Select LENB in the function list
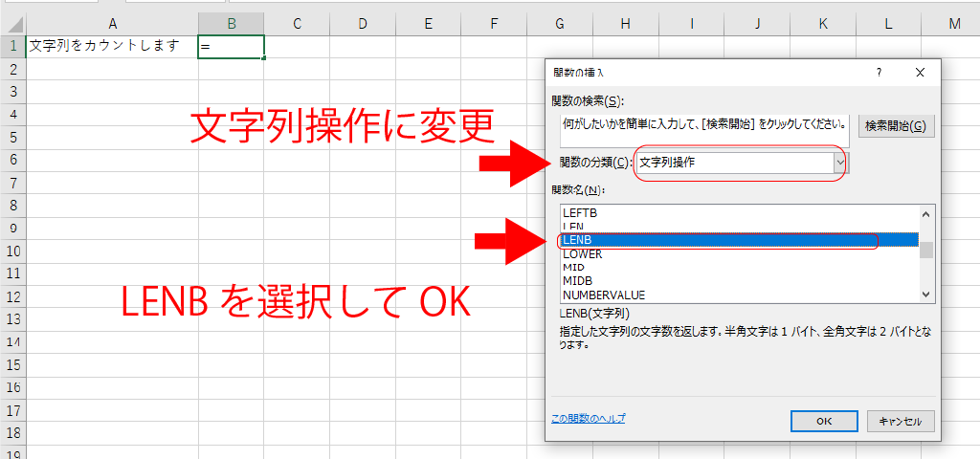 click(x=580, y=240)
